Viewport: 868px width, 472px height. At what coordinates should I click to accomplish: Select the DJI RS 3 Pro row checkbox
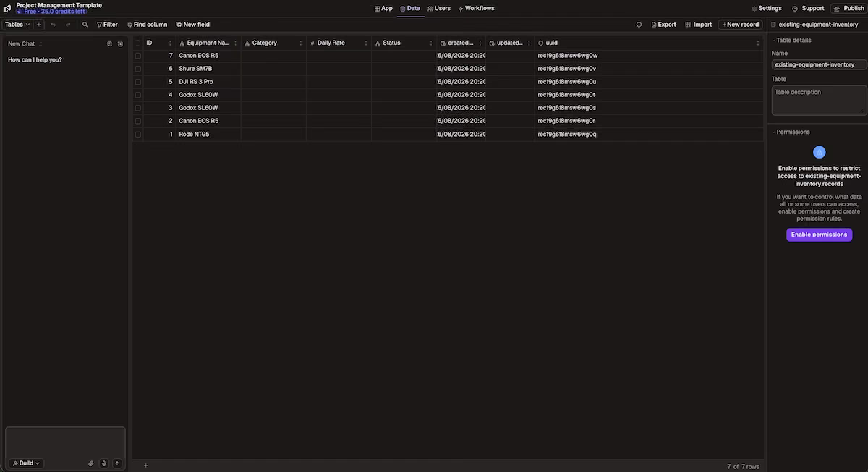(137, 82)
